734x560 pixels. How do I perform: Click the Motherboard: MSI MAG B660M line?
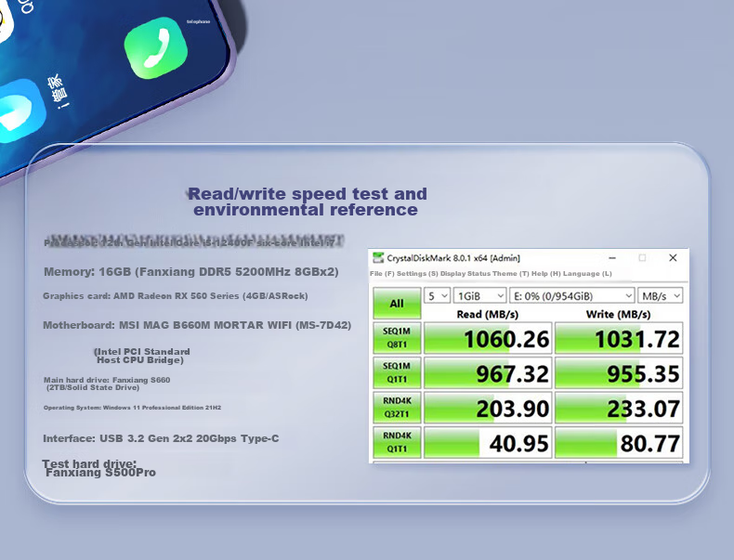(x=197, y=325)
